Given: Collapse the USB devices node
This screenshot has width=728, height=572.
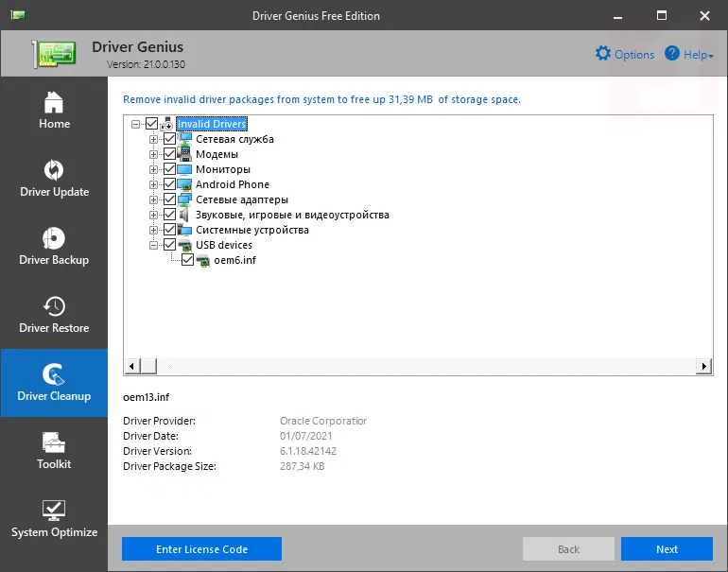Looking at the screenshot, I should point(153,245).
